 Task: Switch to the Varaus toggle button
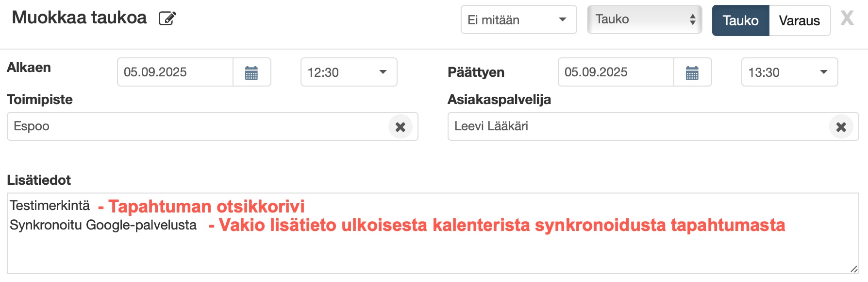click(799, 20)
